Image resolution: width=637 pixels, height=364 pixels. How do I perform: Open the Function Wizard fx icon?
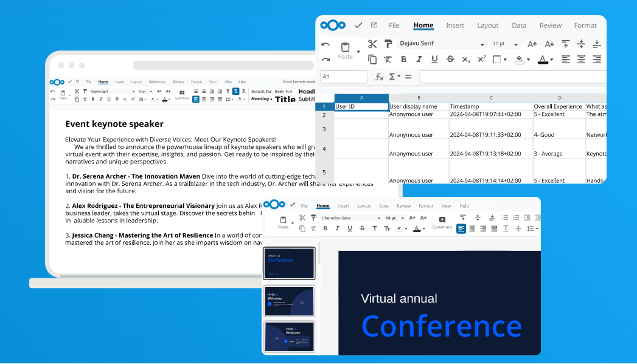pos(379,77)
